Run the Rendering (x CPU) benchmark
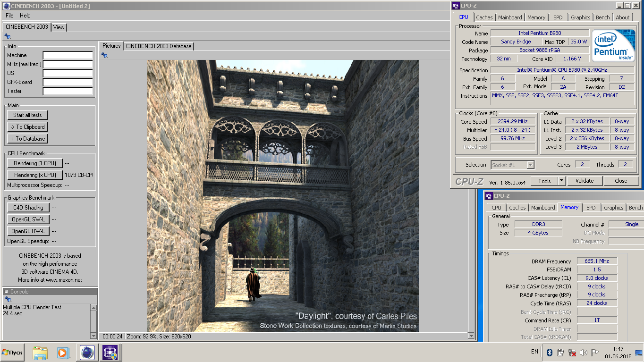644x362 pixels. [x=35, y=175]
